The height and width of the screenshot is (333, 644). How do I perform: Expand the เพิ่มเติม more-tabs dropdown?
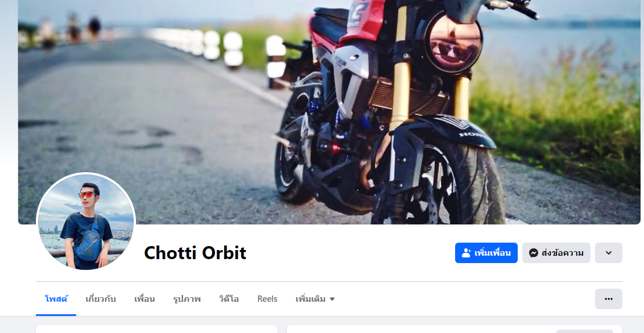coord(315,299)
